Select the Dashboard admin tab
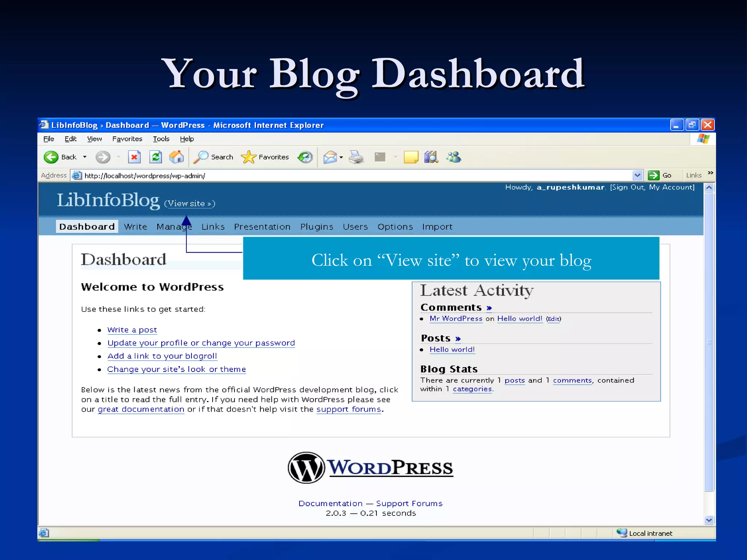747x560 pixels. pyautogui.click(x=87, y=226)
